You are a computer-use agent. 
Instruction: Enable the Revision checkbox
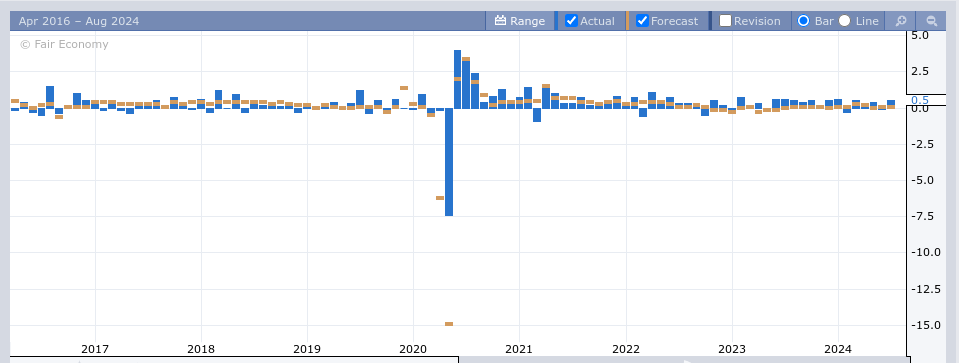pos(725,21)
